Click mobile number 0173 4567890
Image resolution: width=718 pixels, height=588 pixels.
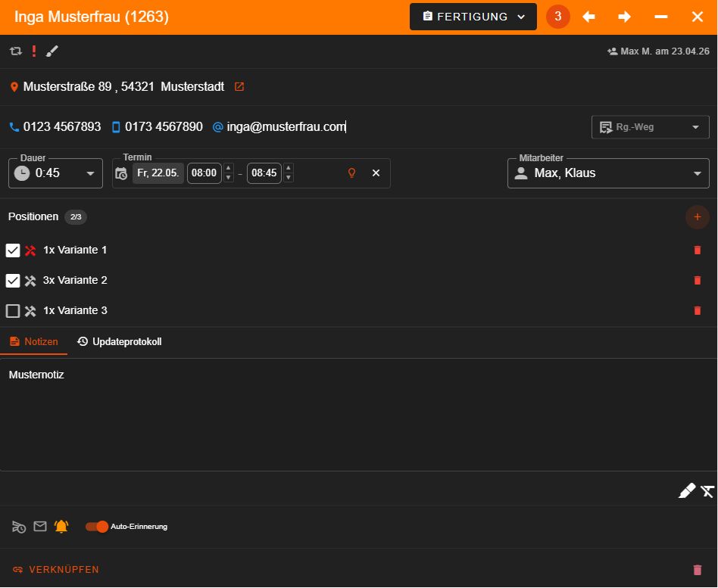tap(164, 126)
